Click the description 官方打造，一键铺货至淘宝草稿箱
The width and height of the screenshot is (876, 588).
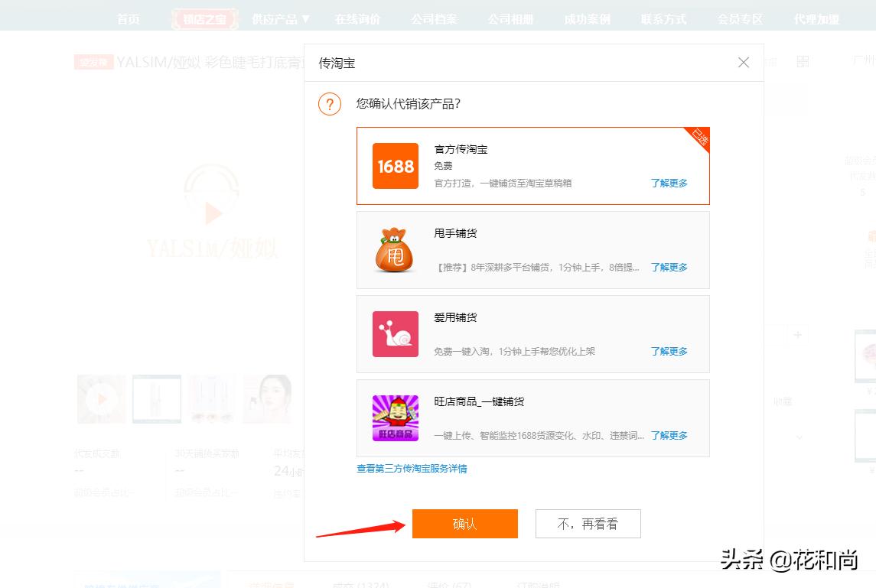click(x=503, y=184)
